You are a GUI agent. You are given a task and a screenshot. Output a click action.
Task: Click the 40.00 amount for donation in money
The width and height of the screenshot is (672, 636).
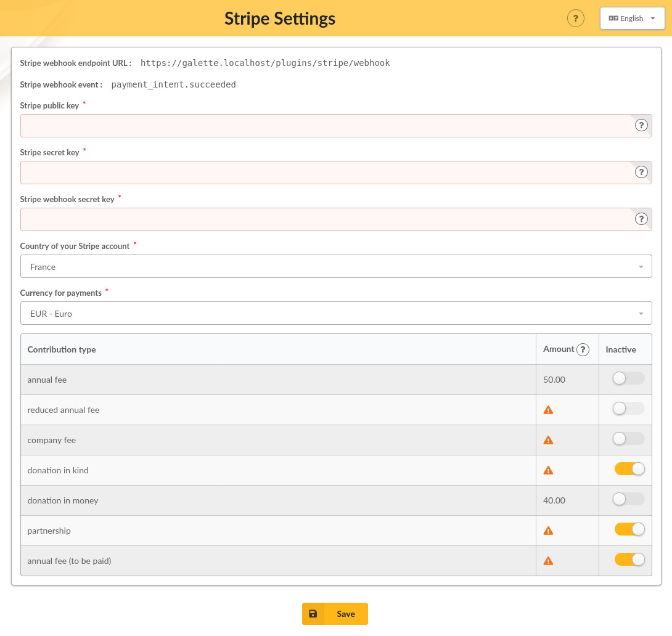554,500
